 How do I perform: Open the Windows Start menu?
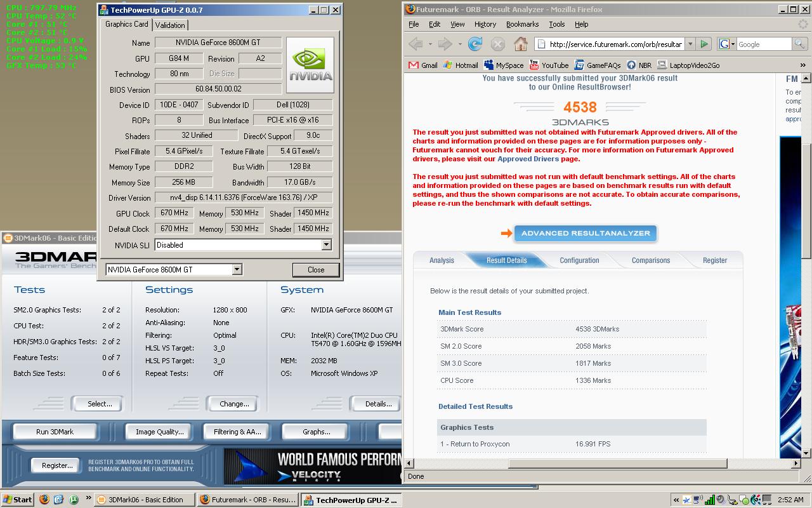tap(18, 500)
